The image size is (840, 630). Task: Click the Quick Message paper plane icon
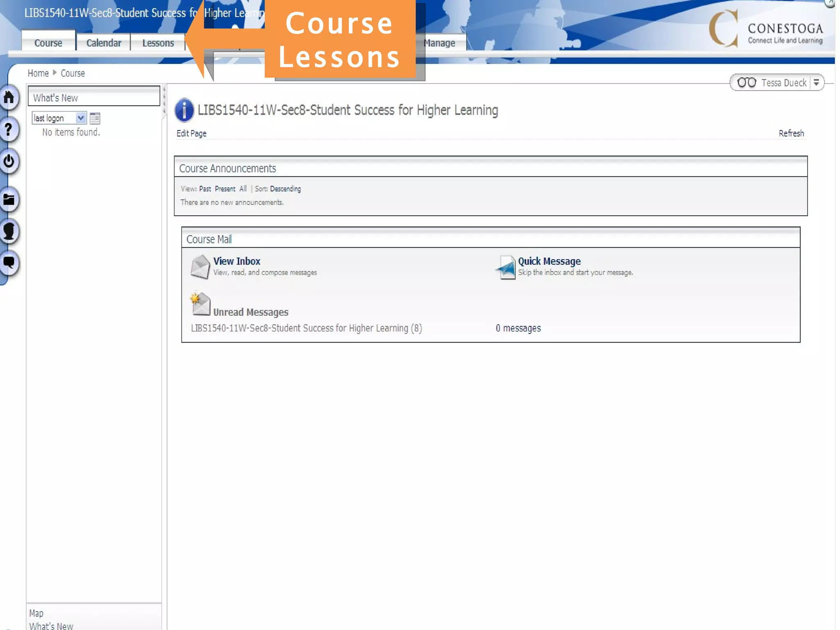pos(505,267)
